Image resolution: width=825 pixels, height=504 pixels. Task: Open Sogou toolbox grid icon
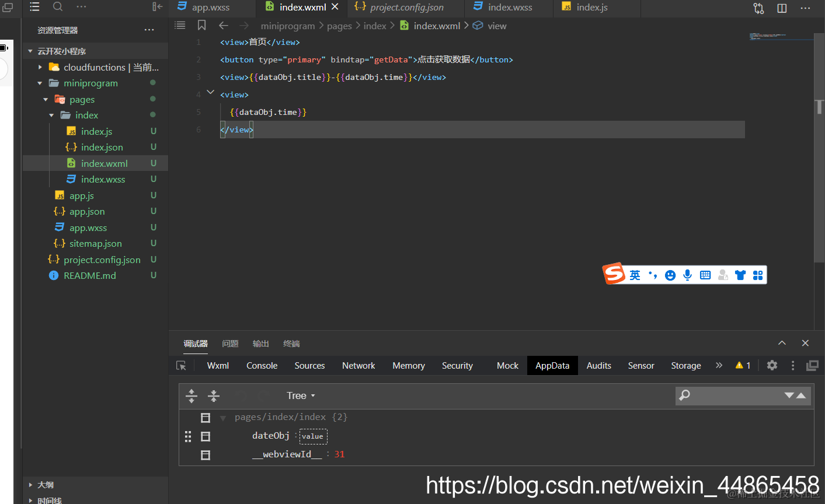pos(758,275)
